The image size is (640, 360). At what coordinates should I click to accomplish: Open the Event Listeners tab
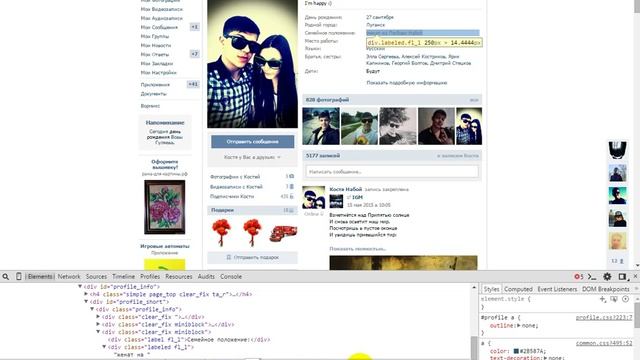pyautogui.click(x=557, y=289)
